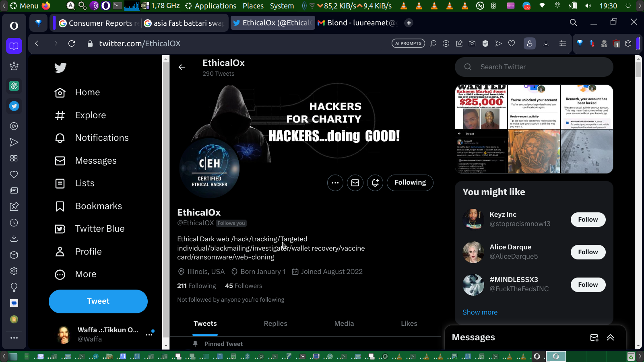Open the volume control in system tray

pos(588,6)
